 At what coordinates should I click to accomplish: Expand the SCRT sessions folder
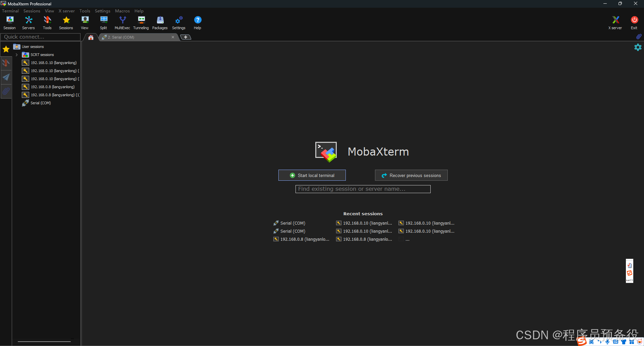tap(17, 55)
